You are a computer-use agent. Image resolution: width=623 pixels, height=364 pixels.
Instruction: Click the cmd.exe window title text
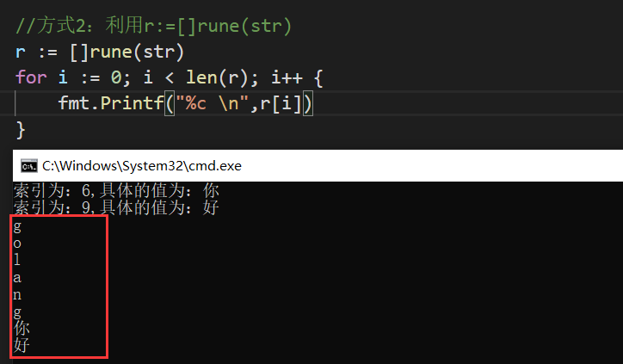click(x=142, y=166)
